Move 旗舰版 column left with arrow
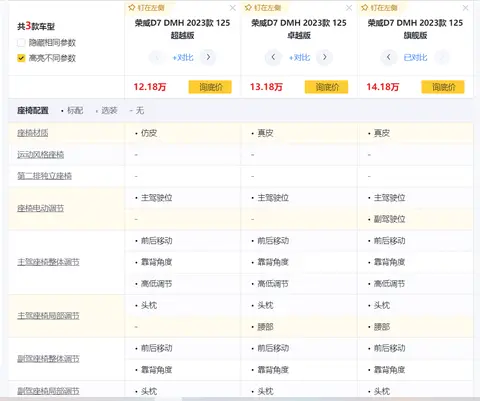 click(388, 57)
